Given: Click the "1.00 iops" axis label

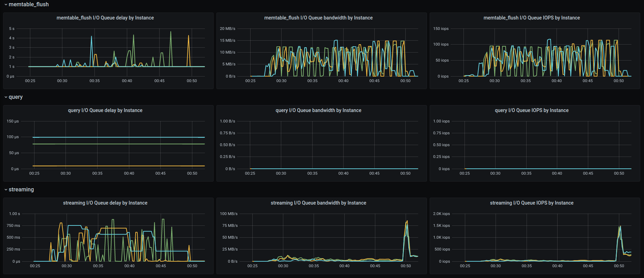Looking at the screenshot, I should click(442, 121).
